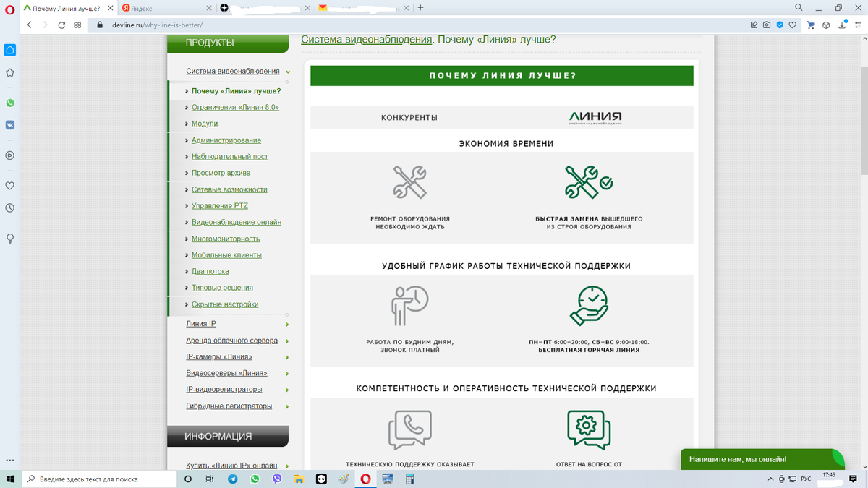
Task: Open WhatsApp in Opera sidebar
Action: [x=10, y=103]
